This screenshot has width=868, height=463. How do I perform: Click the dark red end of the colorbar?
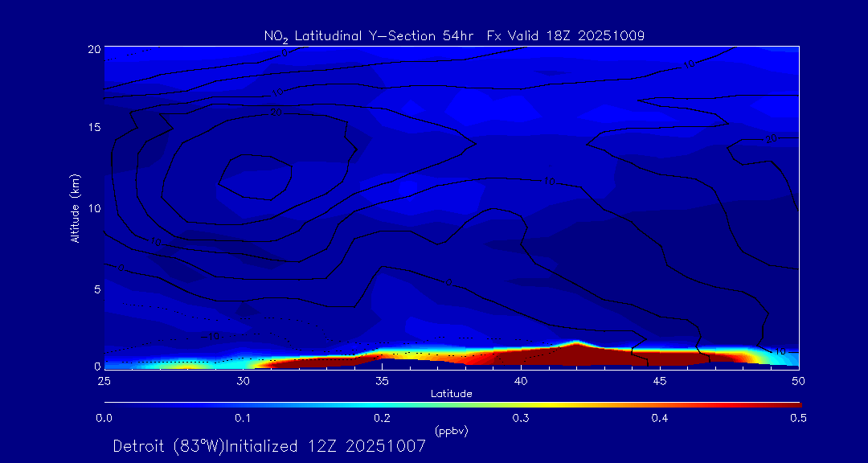click(792, 404)
